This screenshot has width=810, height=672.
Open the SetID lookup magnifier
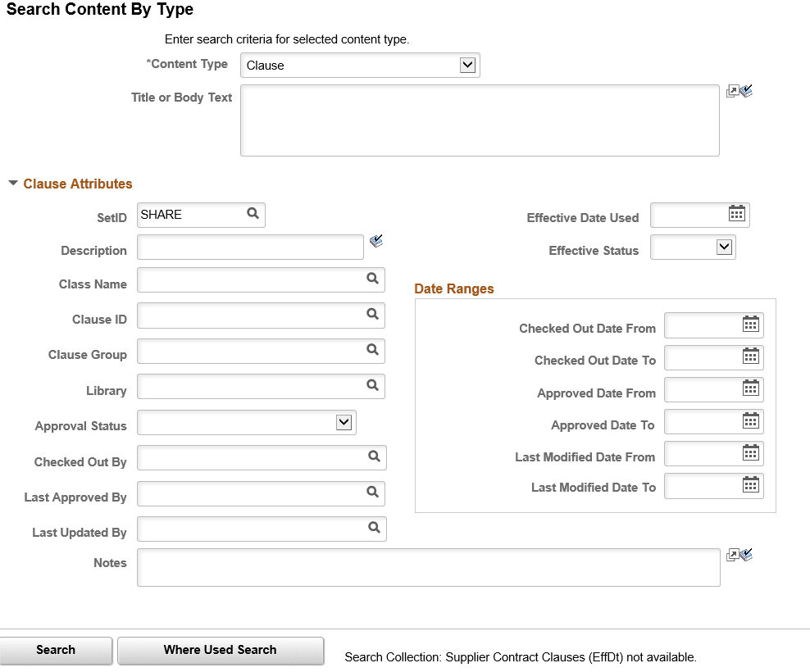253,215
